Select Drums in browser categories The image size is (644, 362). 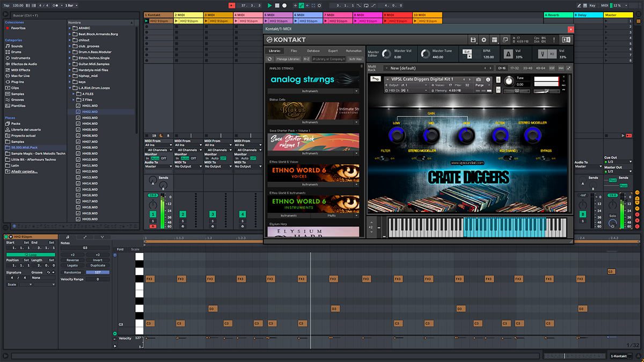point(17,52)
